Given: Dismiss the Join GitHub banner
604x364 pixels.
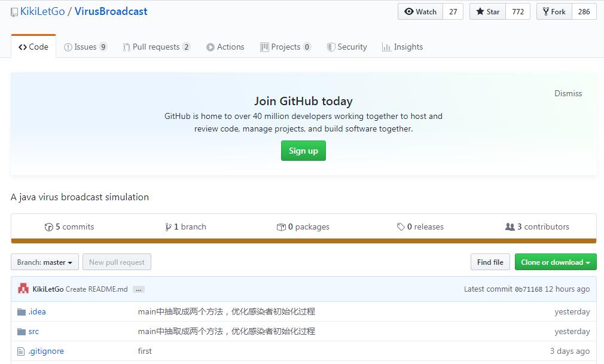Looking at the screenshot, I should pos(568,93).
